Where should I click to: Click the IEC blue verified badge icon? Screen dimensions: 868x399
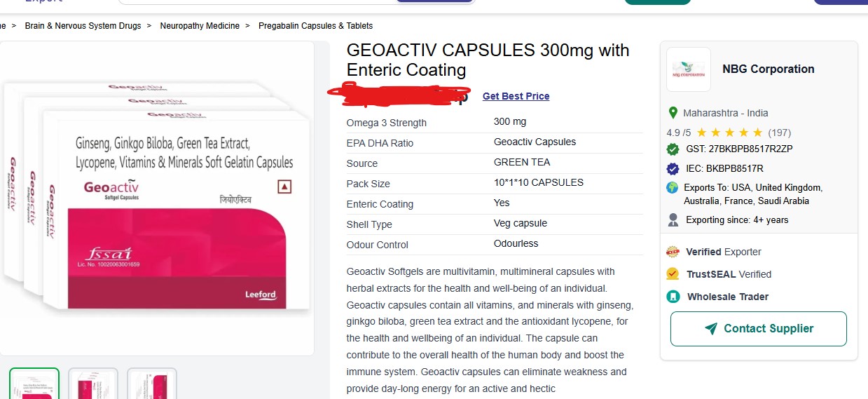click(673, 168)
